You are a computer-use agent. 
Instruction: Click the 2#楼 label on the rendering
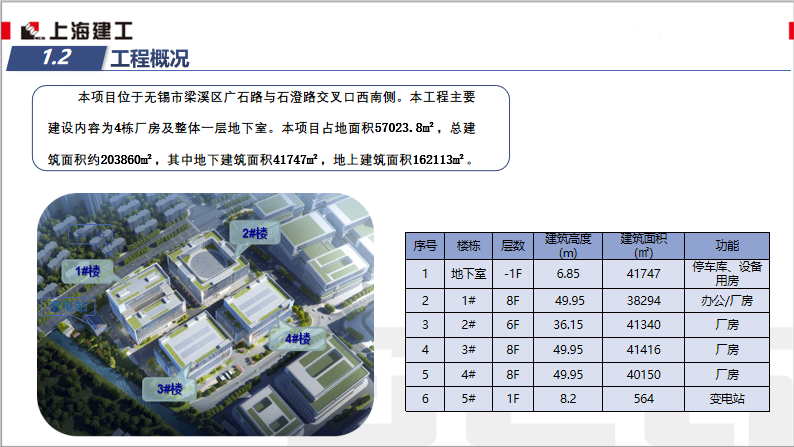click(x=255, y=233)
